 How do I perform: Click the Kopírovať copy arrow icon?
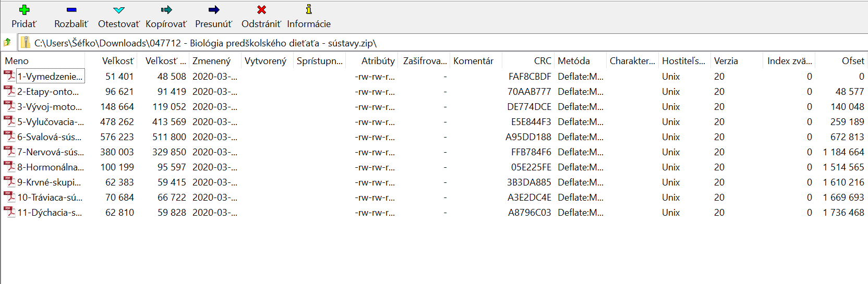click(166, 10)
